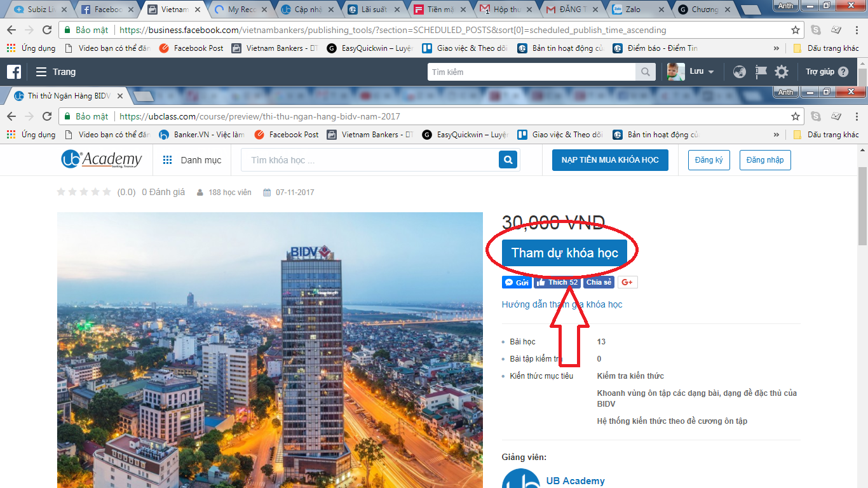Screen dimensions: 868x488
Task: Click Reload icon in ubclass window
Action: pyautogui.click(x=46, y=116)
